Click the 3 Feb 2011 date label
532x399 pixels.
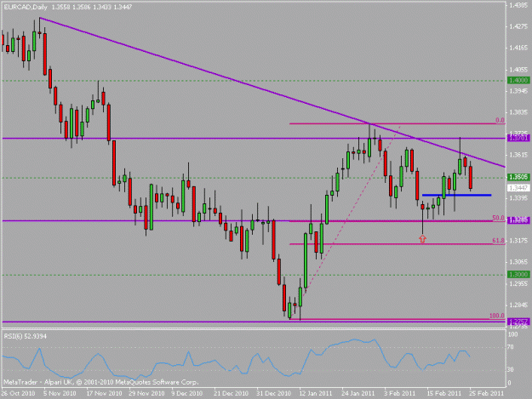400,394
